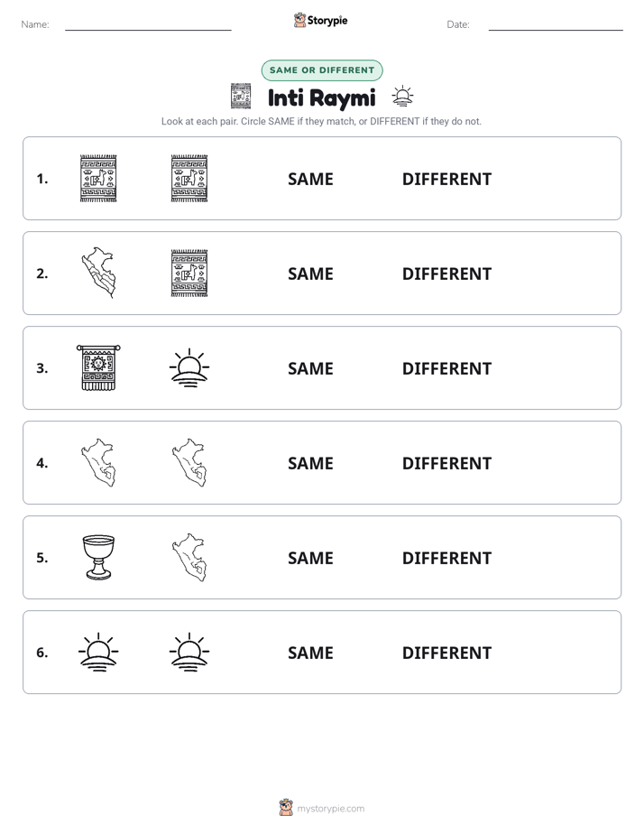This screenshot has width=644, height=834.
Task: Click the sunrise icon in row 3
Action: coord(189,367)
